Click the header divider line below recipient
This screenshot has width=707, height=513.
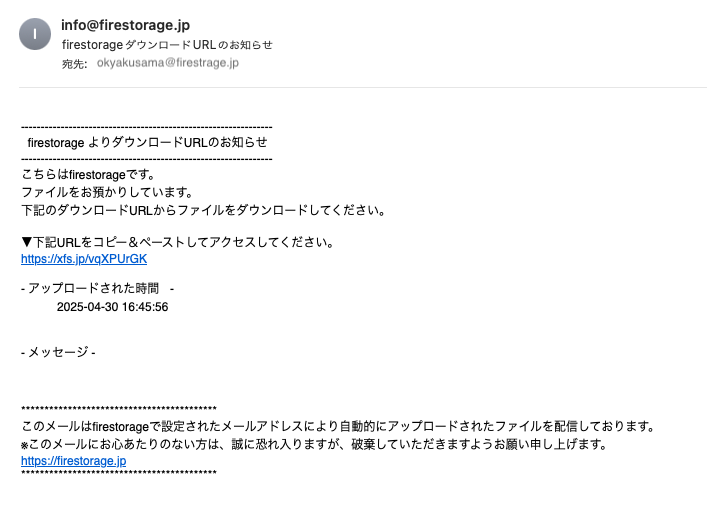pyautogui.click(x=363, y=87)
